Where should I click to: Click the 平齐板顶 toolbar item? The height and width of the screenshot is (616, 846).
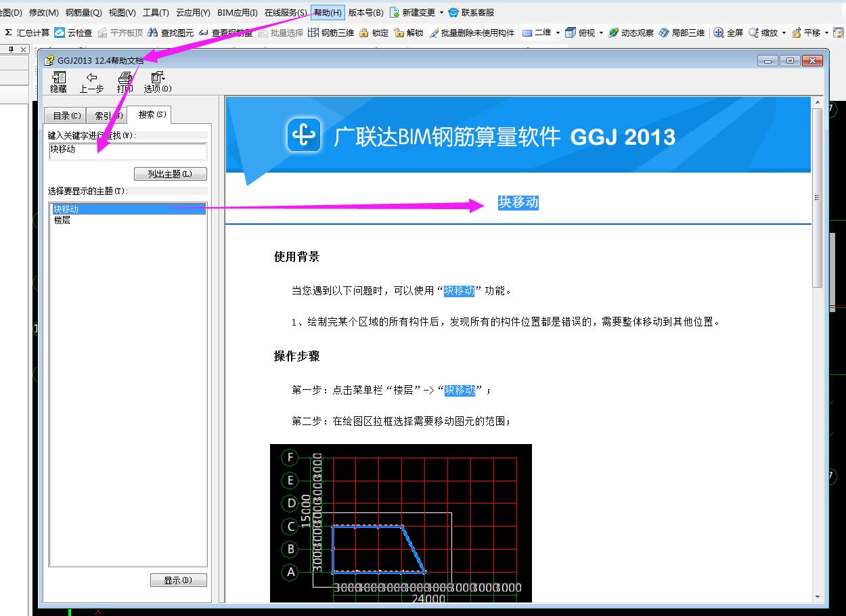point(120,32)
